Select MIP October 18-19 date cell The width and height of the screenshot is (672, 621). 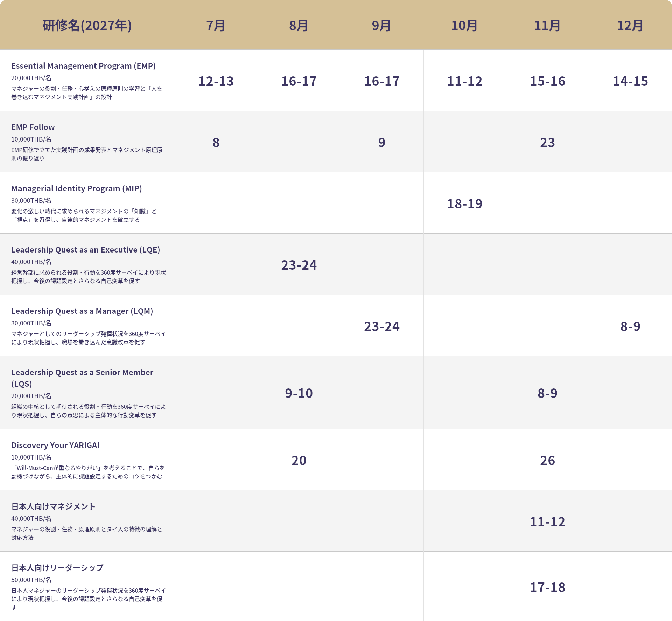tap(465, 204)
